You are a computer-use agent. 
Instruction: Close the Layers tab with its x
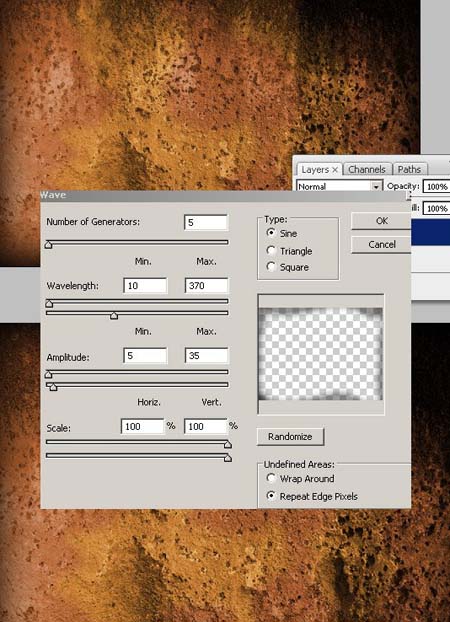tap(335, 170)
